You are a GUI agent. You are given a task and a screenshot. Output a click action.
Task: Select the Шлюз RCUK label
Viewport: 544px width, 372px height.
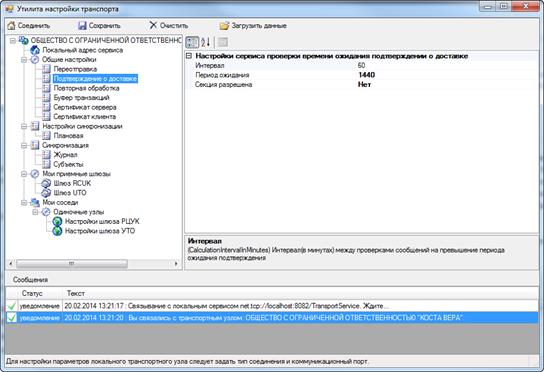coord(72,183)
